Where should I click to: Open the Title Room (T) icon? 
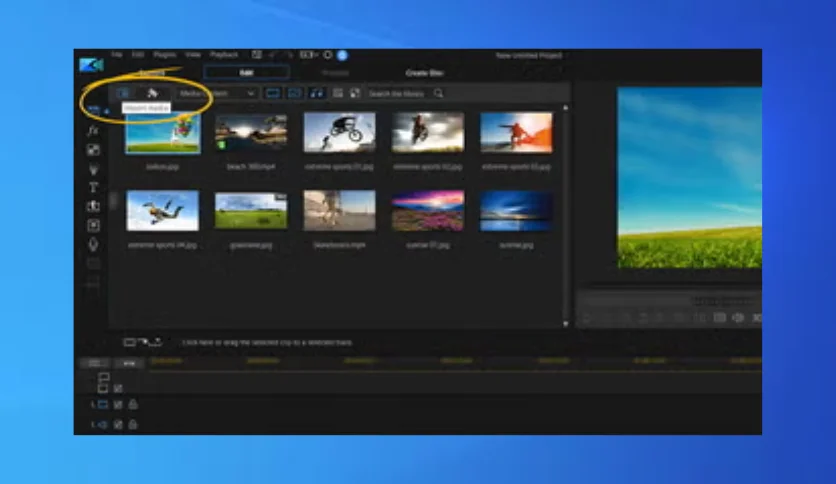[x=93, y=188]
